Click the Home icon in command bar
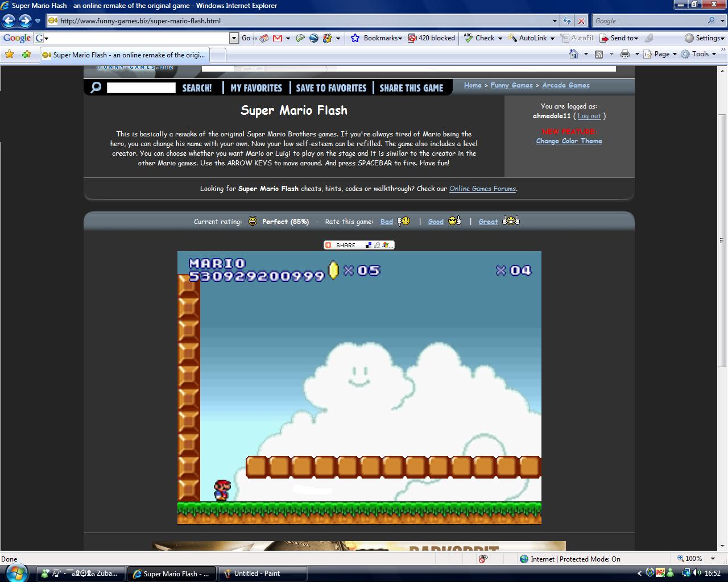Image resolution: width=728 pixels, height=582 pixels. tap(574, 54)
